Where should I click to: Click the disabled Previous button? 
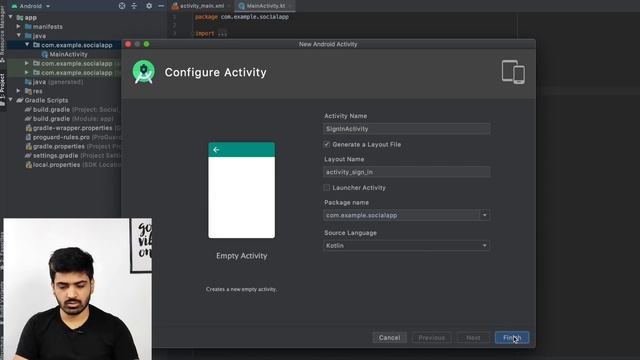tap(431, 338)
